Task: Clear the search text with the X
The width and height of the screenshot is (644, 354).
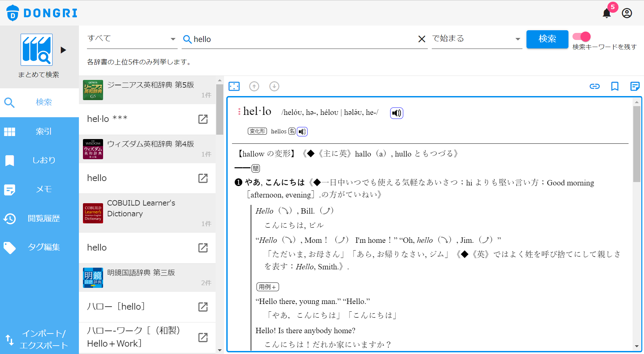Action: click(x=422, y=39)
